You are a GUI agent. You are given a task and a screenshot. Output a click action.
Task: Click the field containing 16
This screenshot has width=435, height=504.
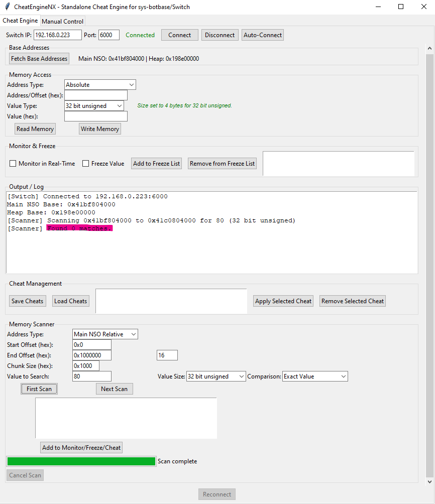[x=167, y=355]
